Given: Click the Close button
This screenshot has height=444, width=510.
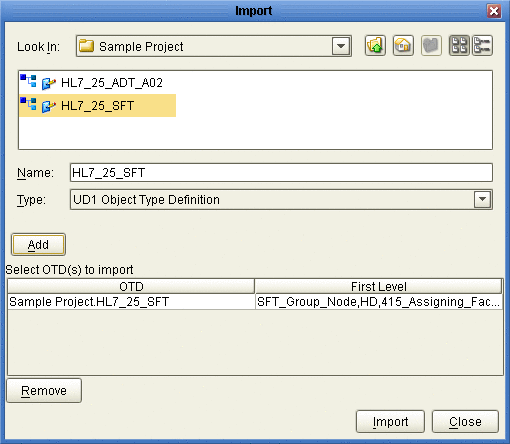Looking at the screenshot, I should (465, 421).
